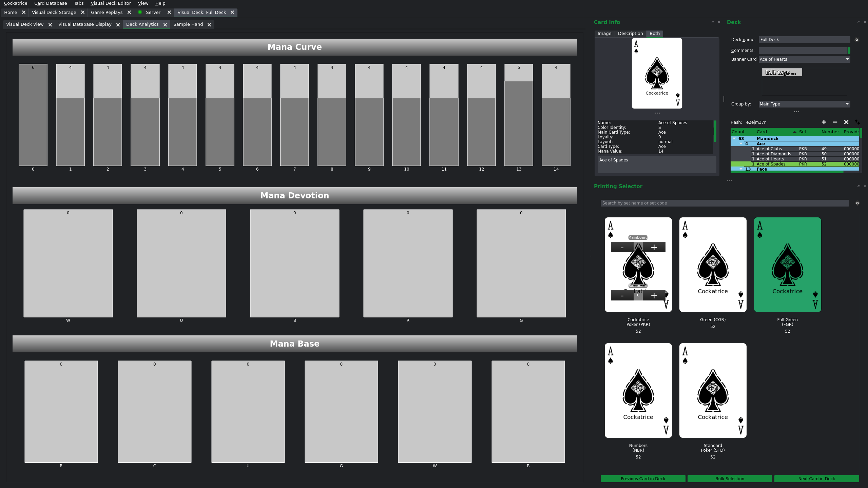Click the Mainboard plus on the PKR printing

[654, 248]
